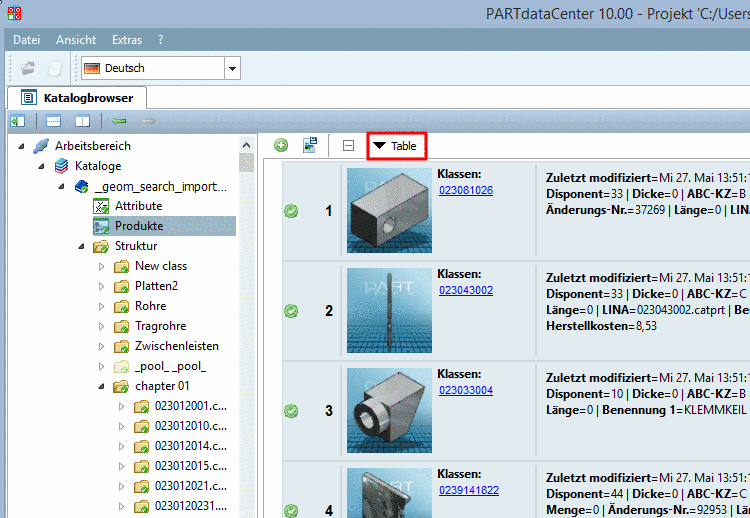
Task: Select tree item 023012010.c...
Action: [x=190, y=426]
